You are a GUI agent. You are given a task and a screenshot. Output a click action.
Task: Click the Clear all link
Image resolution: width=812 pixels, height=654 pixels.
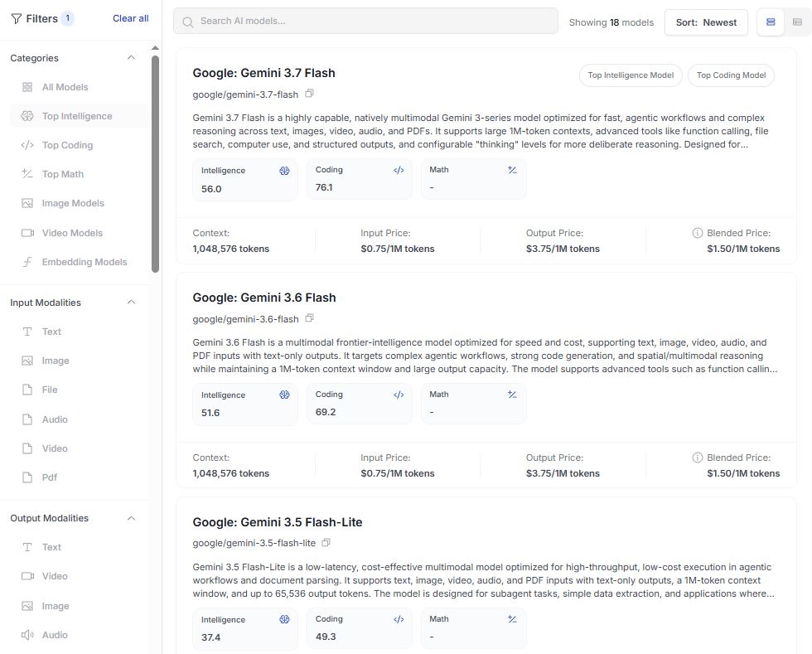tap(131, 18)
